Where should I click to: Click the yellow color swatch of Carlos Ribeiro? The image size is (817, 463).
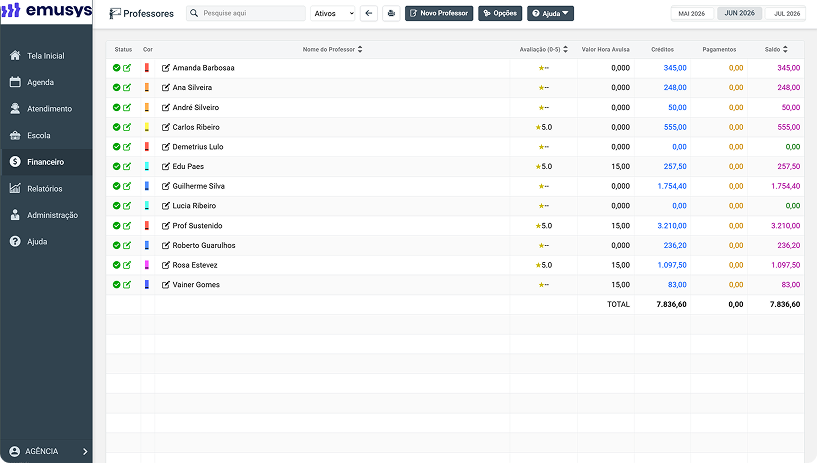tap(147, 127)
